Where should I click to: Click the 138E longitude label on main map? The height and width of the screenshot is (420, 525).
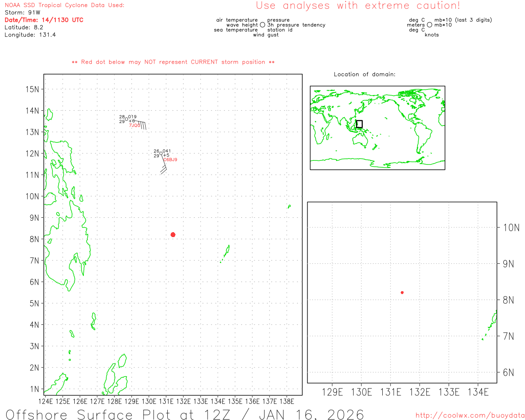[x=287, y=401]
